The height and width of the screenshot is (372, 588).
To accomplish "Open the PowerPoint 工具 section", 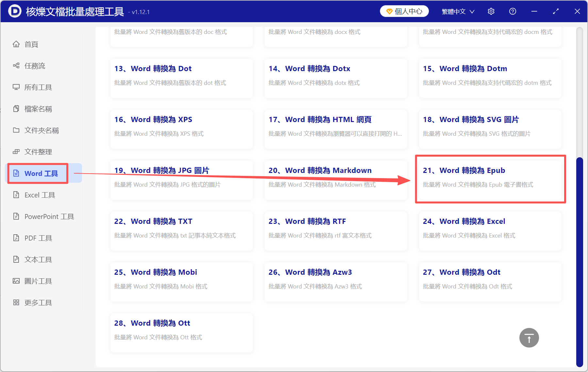I will (x=48, y=216).
